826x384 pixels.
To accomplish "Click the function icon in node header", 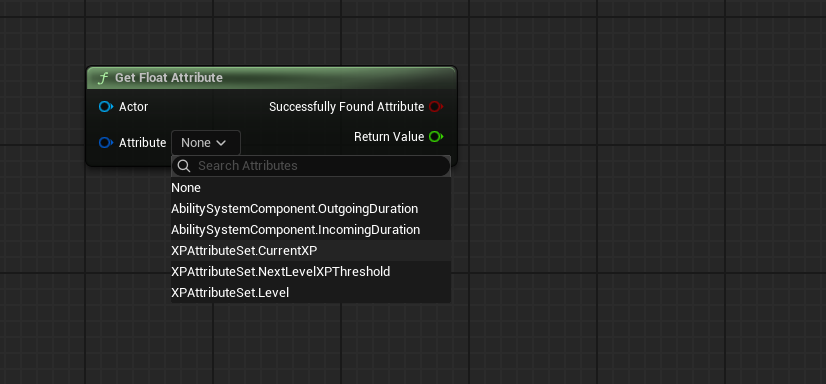I will pyautogui.click(x=103, y=78).
